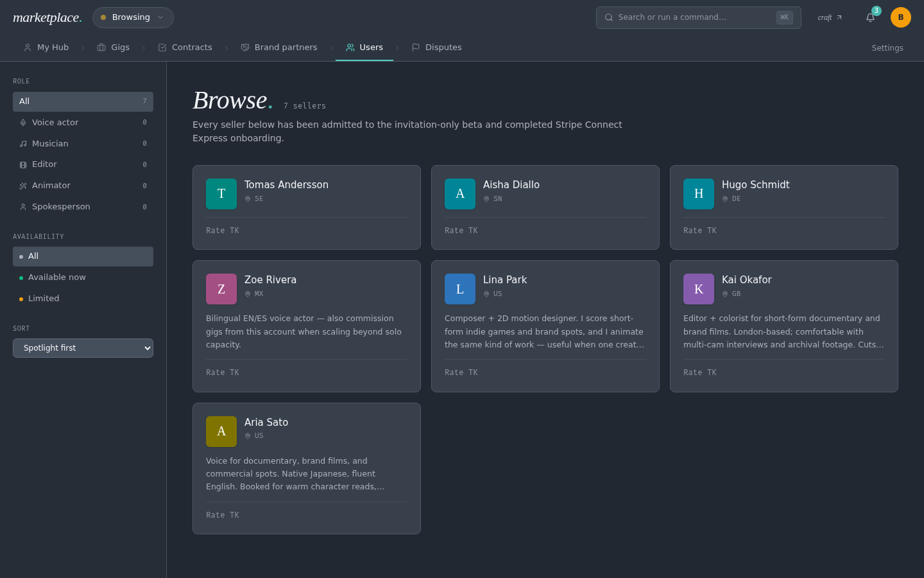Click Aria Sato's US location pin icon
Image resolution: width=924 pixels, height=578 pixels.
click(248, 436)
